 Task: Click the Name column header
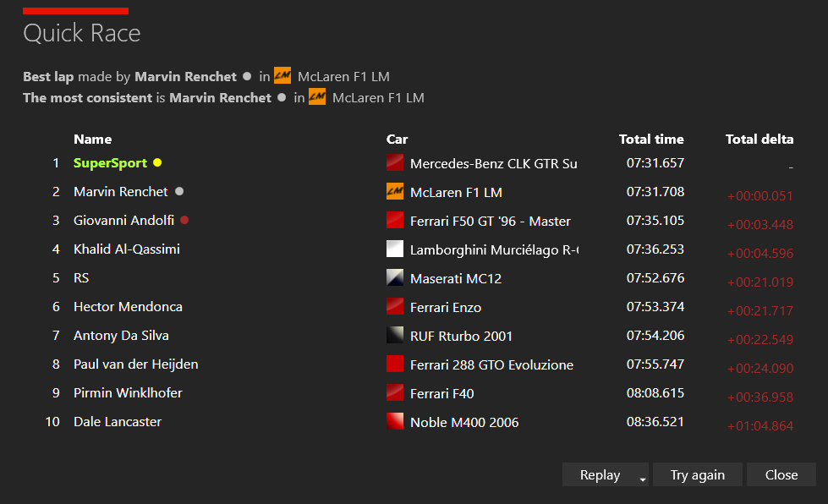click(92, 140)
